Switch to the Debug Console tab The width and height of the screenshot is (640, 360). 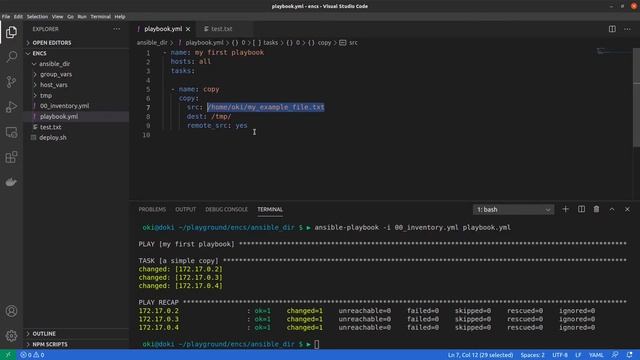pos(227,209)
